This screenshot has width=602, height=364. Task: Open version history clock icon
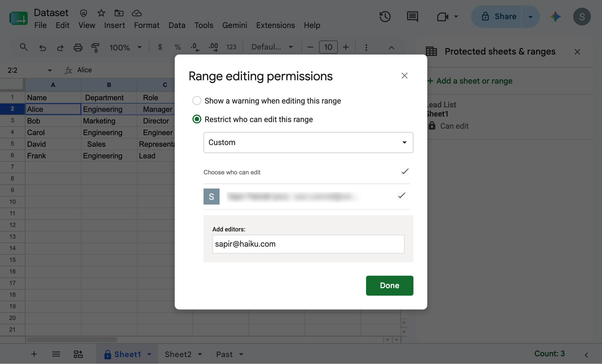(385, 17)
